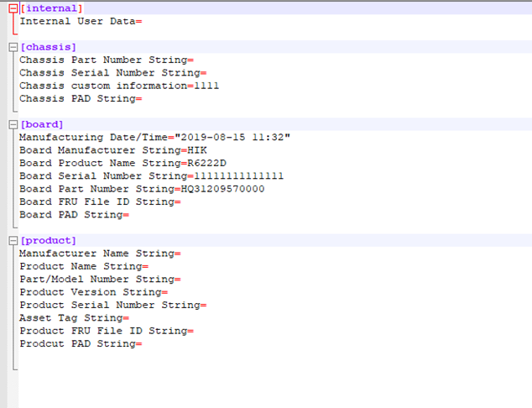Place cursor on Internal User Data line
The image size is (532, 408).
(76, 21)
